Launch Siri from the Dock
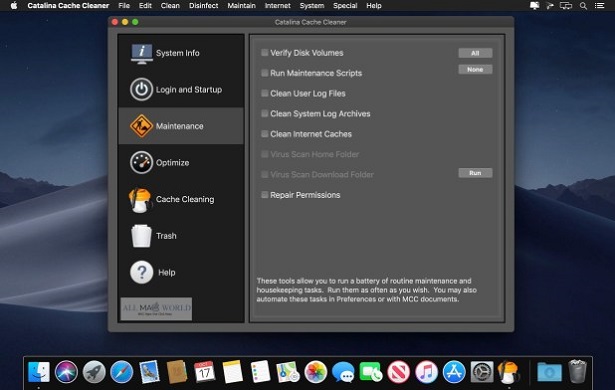 click(x=66, y=372)
